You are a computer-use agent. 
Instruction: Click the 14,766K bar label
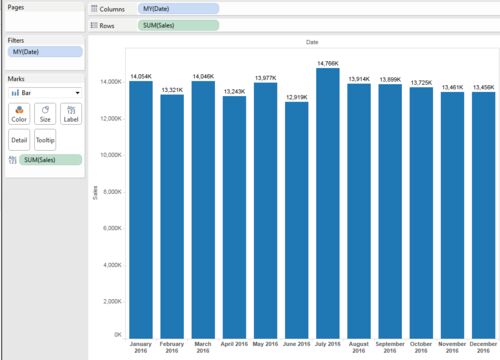328,63
